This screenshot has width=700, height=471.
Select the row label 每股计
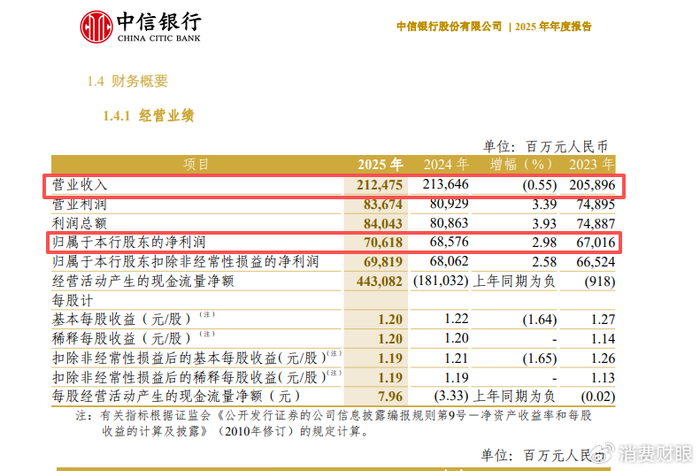[x=73, y=300]
